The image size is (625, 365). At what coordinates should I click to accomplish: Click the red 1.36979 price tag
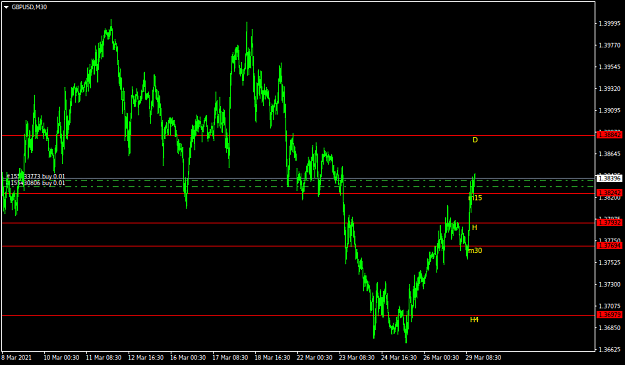tap(609, 315)
